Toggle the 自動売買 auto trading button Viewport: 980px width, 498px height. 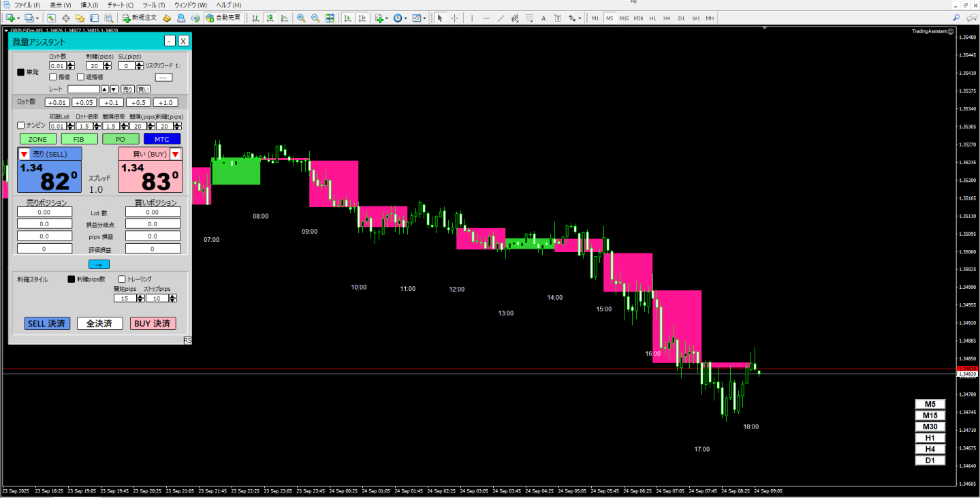click(x=223, y=18)
